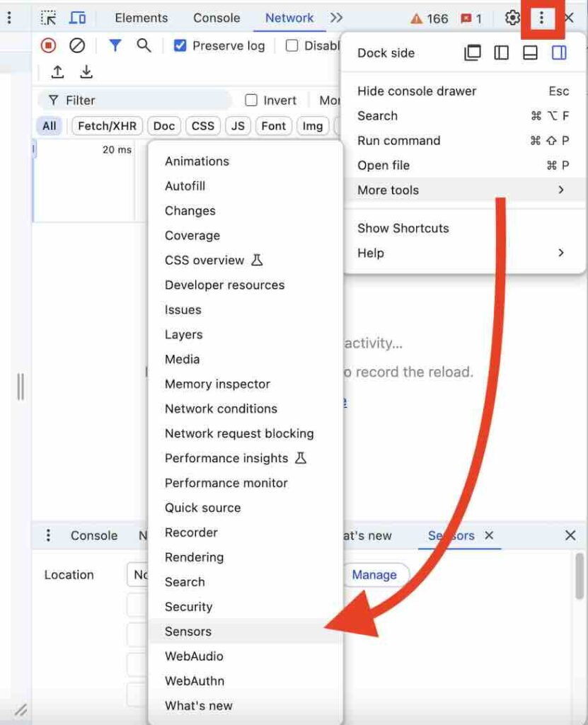Select Network request blocking
The image size is (588, 725).
coord(246,433)
